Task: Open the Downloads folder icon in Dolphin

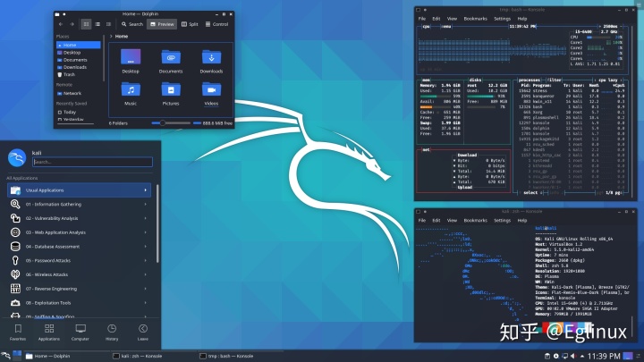Action: tap(211, 61)
